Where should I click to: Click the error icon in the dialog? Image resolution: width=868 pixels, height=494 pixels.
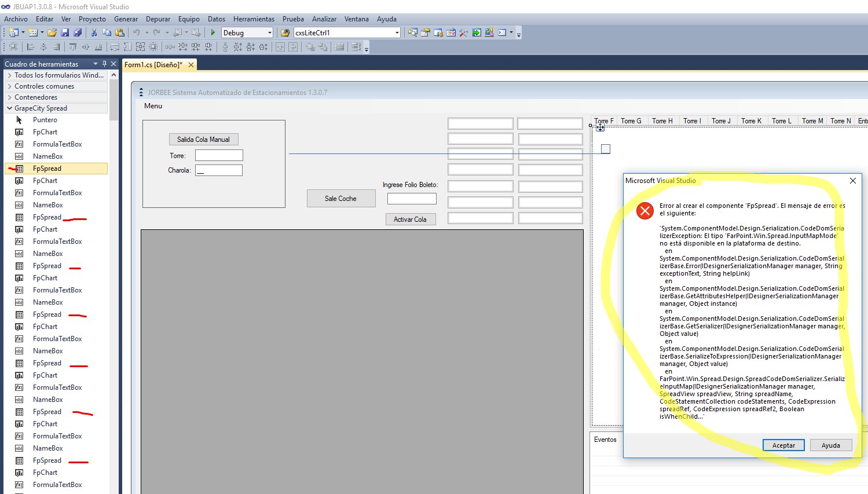pyautogui.click(x=644, y=210)
